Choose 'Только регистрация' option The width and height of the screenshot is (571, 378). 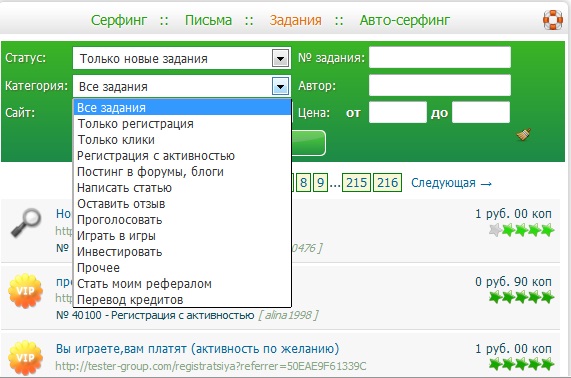(x=182, y=124)
